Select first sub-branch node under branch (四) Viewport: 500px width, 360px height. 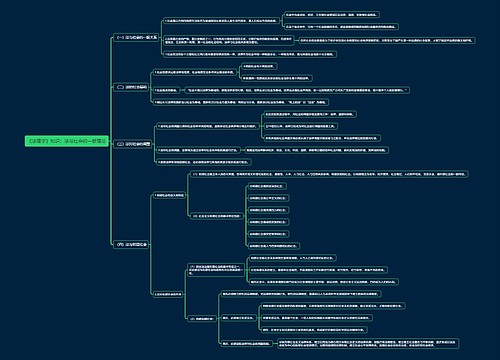pos(169,195)
